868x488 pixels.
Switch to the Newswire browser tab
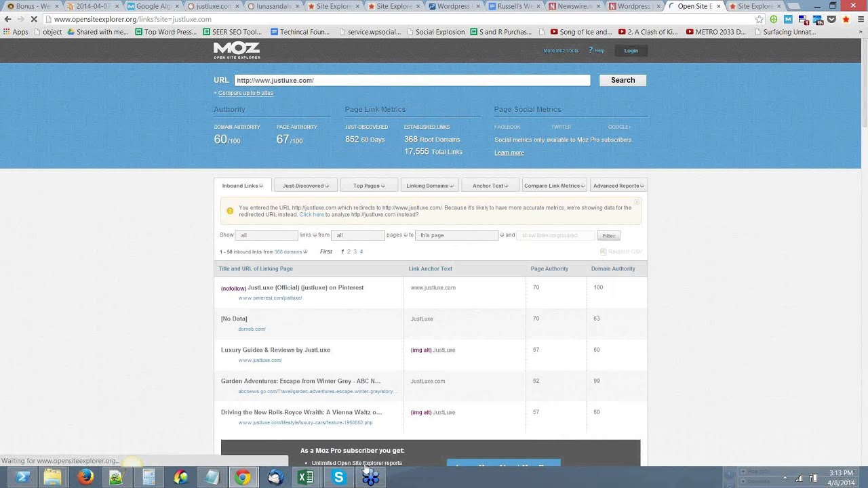click(573, 6)
